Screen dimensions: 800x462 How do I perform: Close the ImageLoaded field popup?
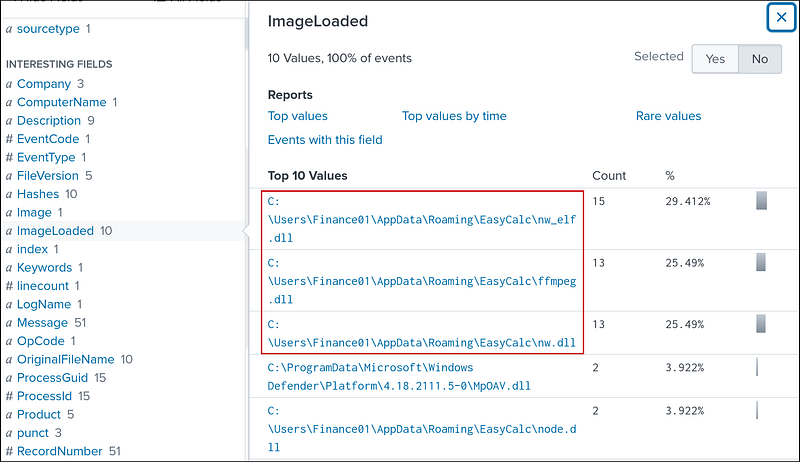(x=780, y=17)
